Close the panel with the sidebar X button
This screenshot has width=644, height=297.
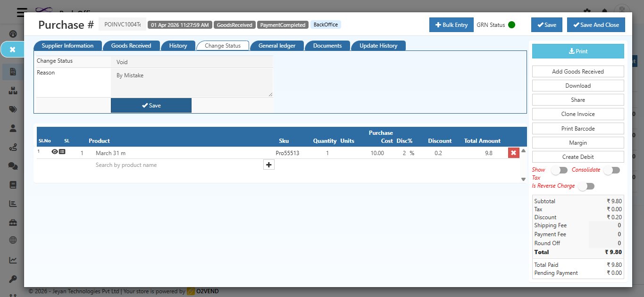(x=13, y=49)
